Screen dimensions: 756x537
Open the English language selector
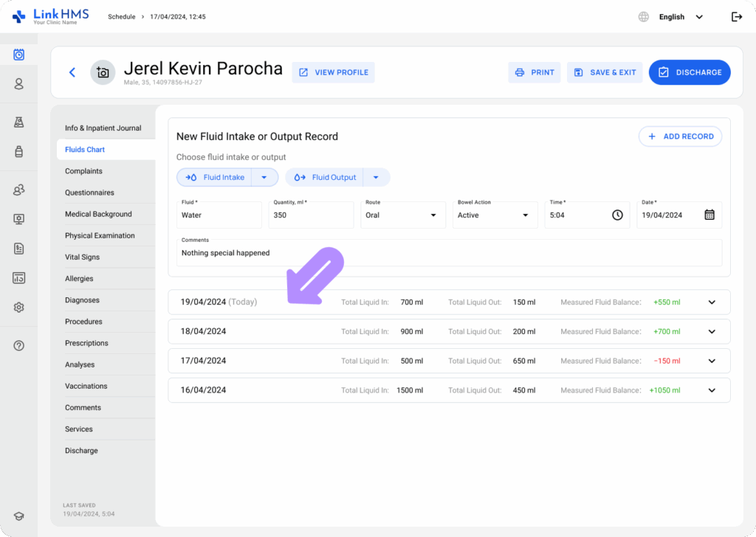679,17
